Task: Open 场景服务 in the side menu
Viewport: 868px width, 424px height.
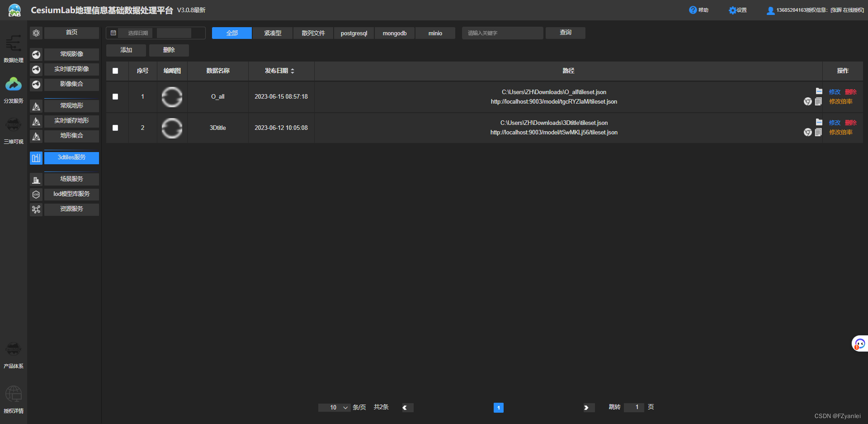Action: click(71, 179)
